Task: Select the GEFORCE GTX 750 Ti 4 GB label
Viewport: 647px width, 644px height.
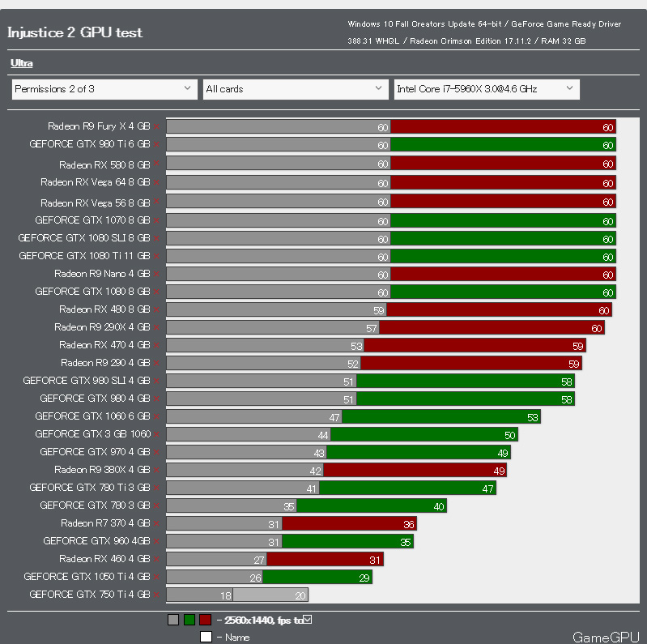Action: click(90, 595)
